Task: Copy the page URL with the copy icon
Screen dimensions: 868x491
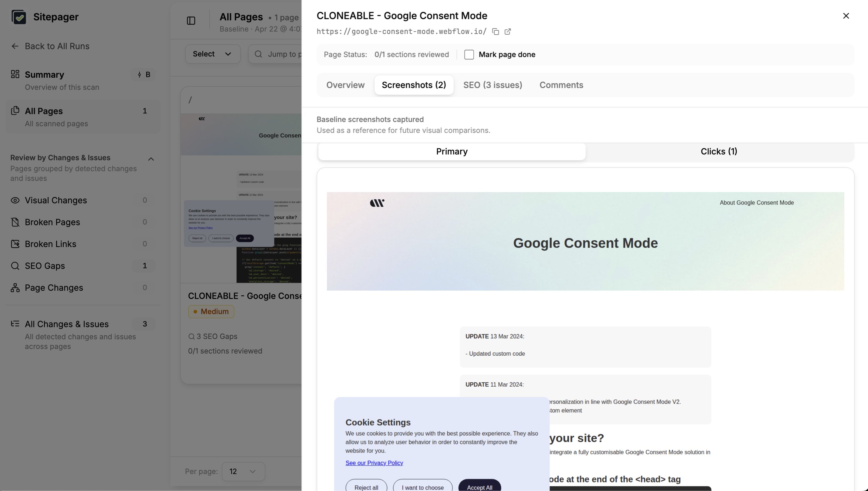Action: 495,31
